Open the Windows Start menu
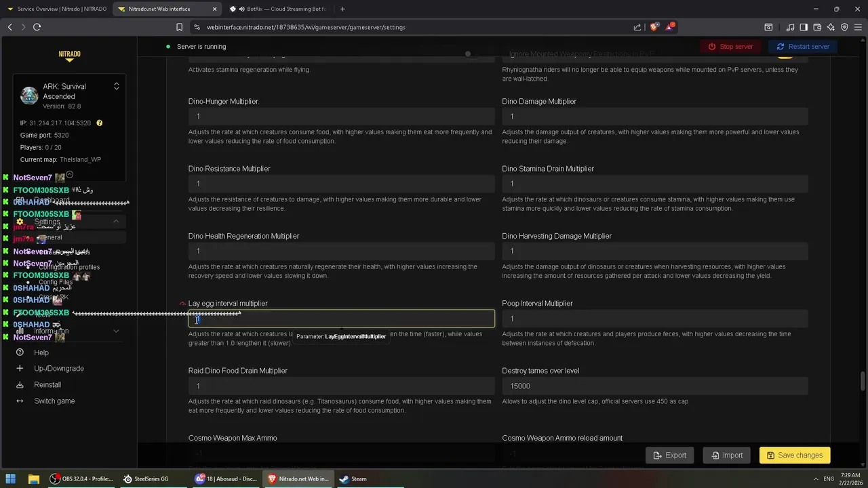Viewport: 868px width, 488px height. (x=11, y=479)
